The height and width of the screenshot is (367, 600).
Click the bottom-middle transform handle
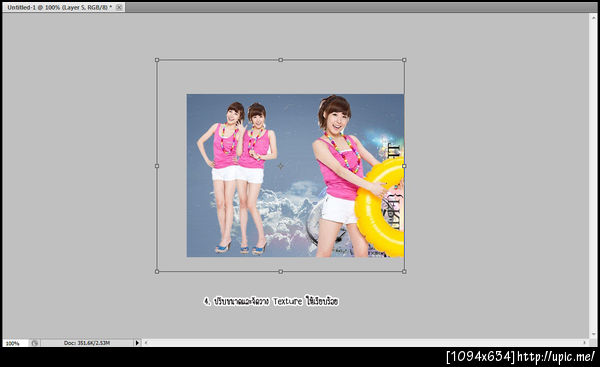(280, 271)
